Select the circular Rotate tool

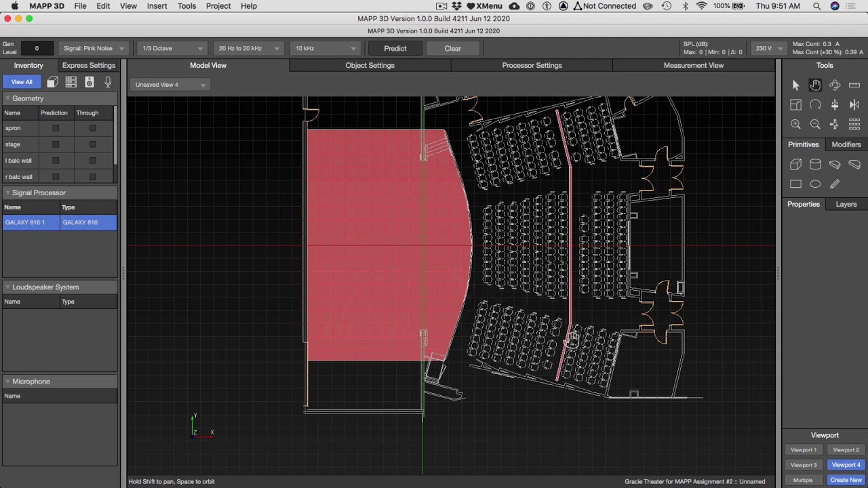click(x=815, y=104)
